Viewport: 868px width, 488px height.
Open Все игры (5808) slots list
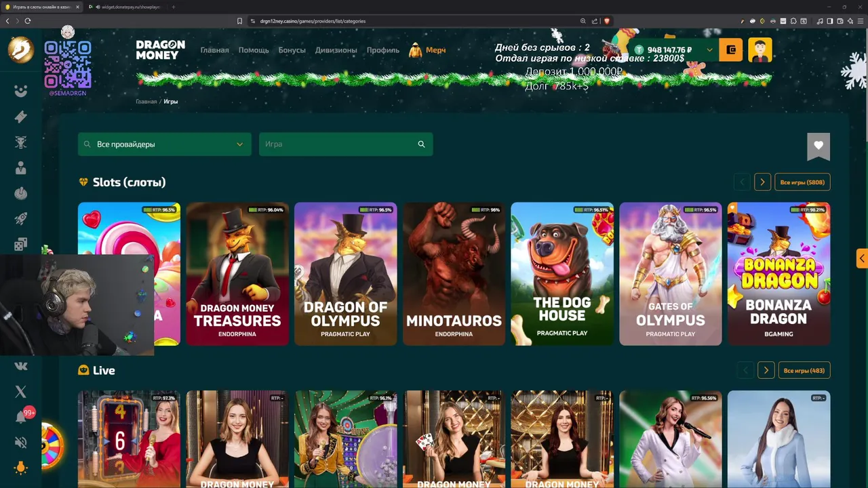click(x=802, y=182)
